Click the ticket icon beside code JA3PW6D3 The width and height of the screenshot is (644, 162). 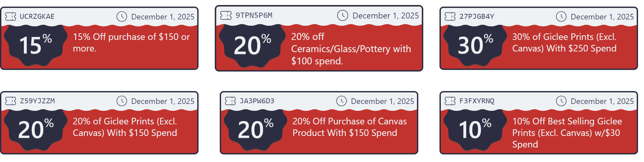[x=230, y=101]
